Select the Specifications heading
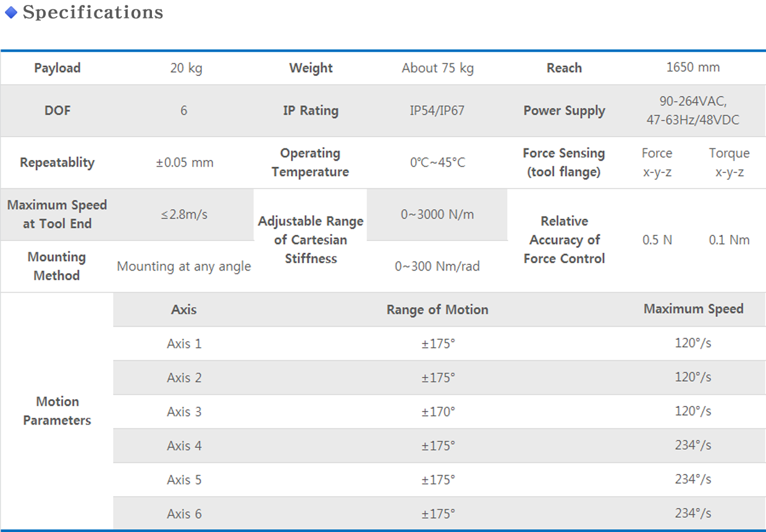Screen dimensions: 766x532 (93, 12)
